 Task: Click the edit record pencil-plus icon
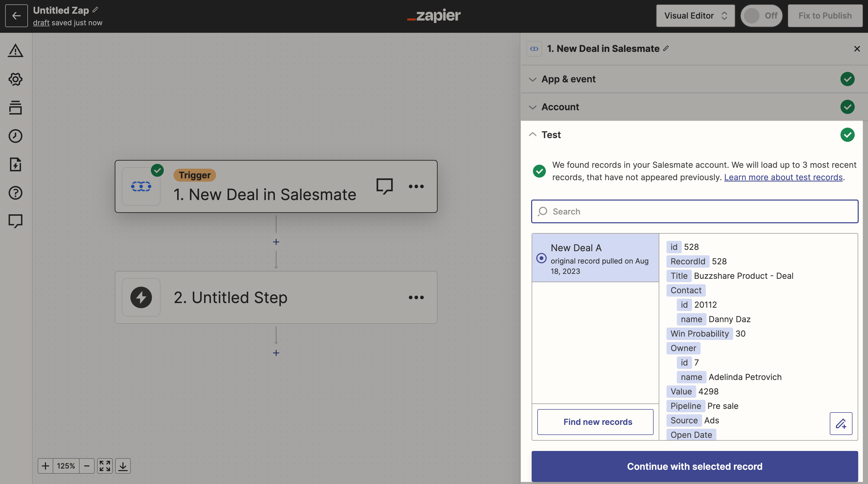[x=841, y=423]
